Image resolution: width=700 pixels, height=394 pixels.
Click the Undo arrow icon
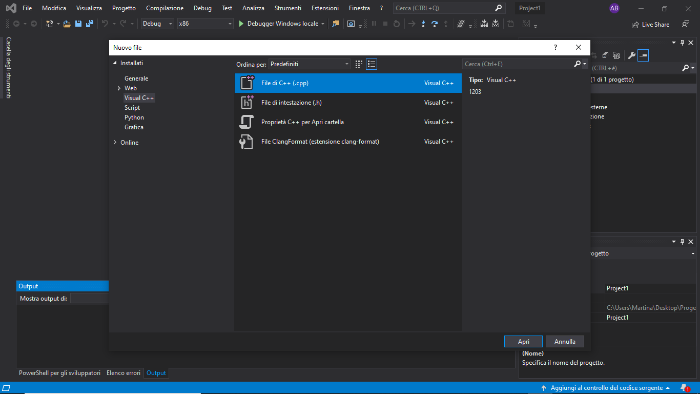tap(105, 24)
